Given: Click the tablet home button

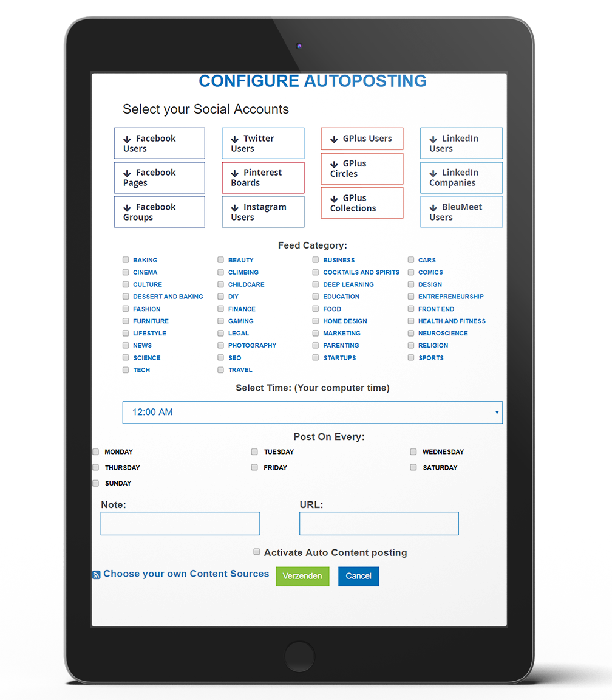Looking at the screenshot, I should coord(299,656).
